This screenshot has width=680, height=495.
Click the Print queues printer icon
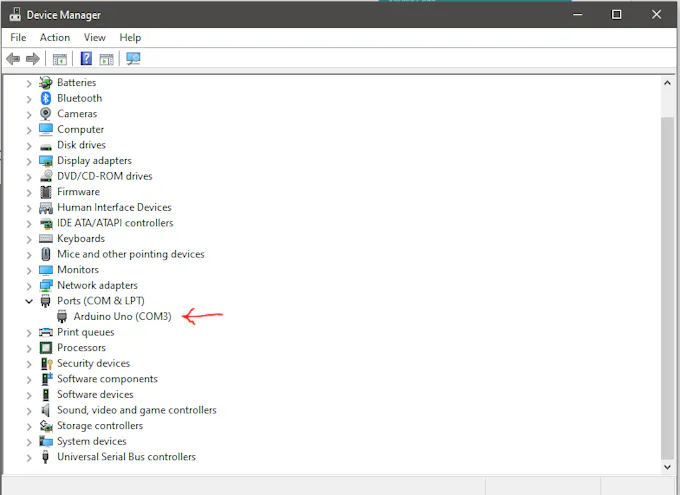click(46, 332)
